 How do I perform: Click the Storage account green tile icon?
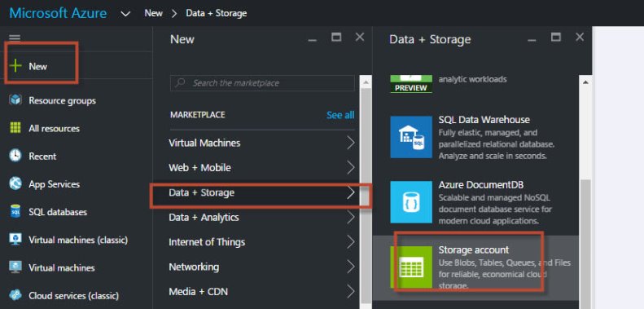click(x=411, y=267)
